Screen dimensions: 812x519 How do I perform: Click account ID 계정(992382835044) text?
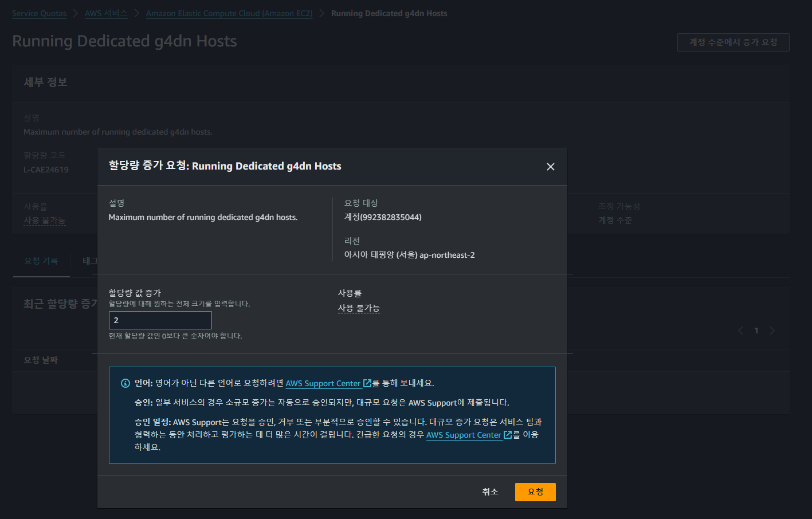click(383, 217)
